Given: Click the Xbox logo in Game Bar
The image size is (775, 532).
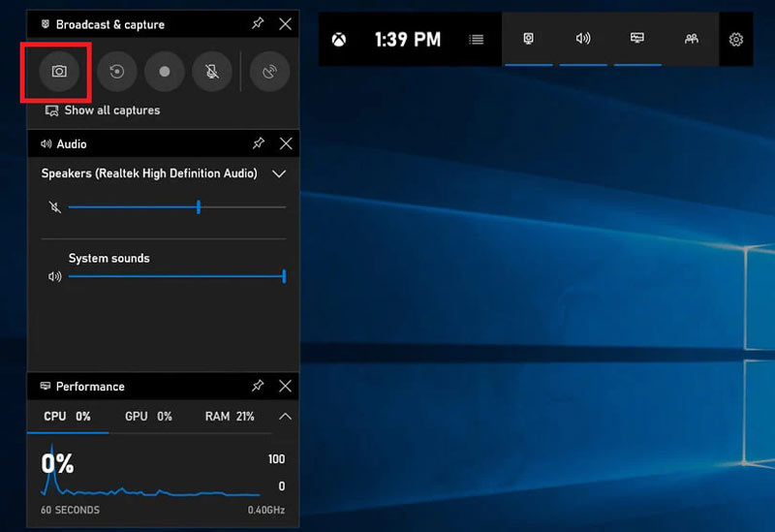Looking at the screenshot, I should tap(338, 40).
